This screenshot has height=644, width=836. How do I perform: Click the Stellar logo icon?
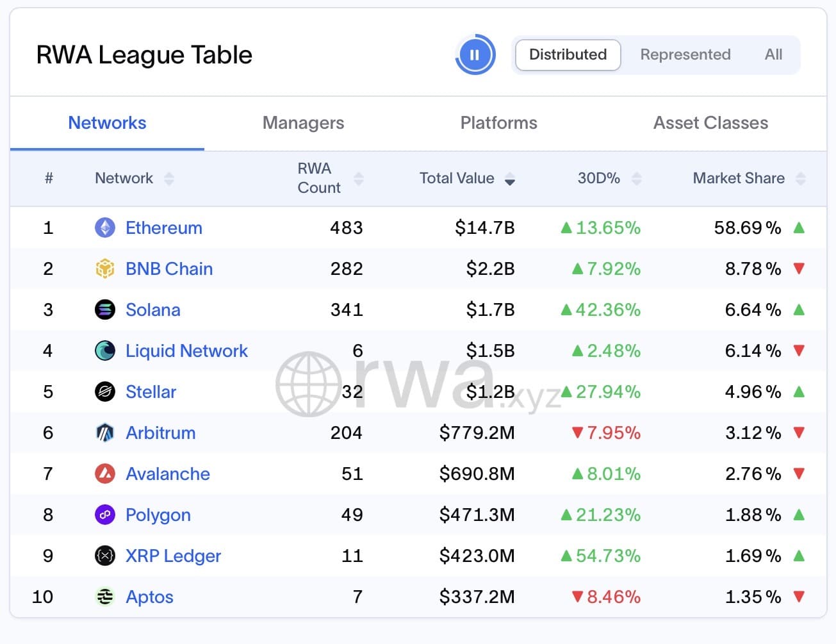pos(105,392)
